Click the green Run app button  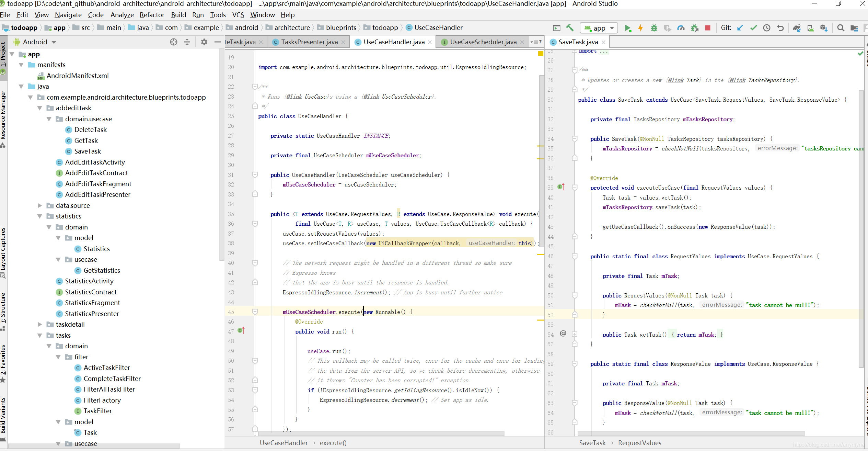coord(627,28)
